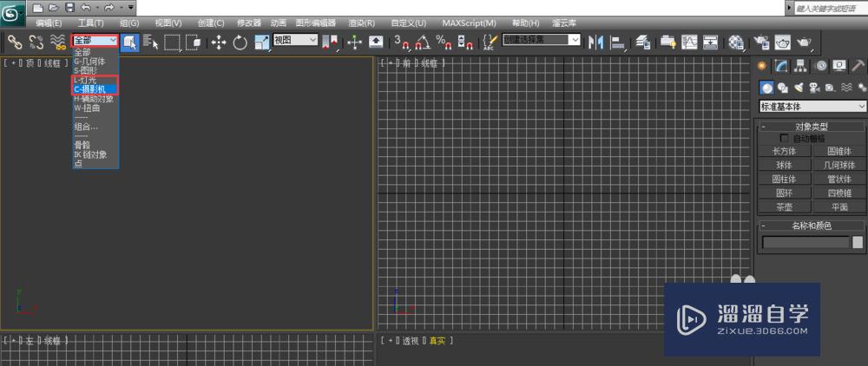Click the 长方体 button
This screenshot has height=366, width=868.
[784, 151]
